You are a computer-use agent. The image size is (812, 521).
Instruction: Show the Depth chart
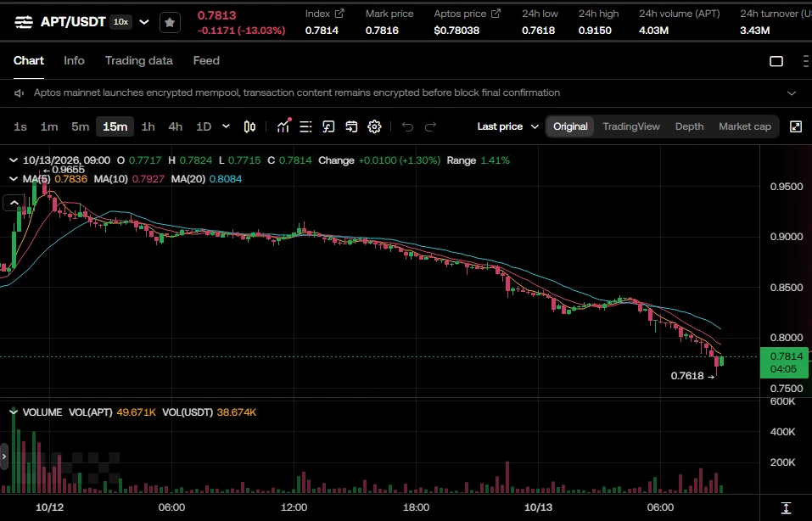(x=689, y=126)
